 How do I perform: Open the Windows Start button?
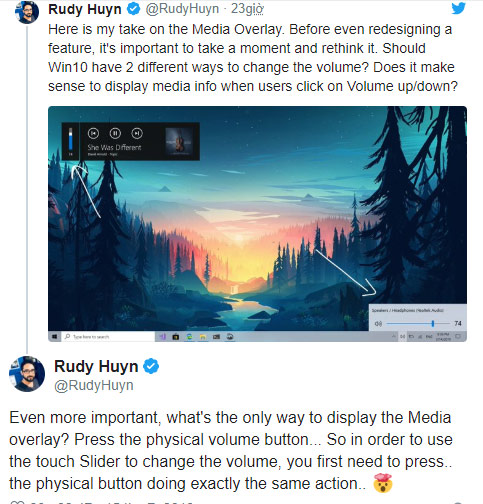(54, 337)
